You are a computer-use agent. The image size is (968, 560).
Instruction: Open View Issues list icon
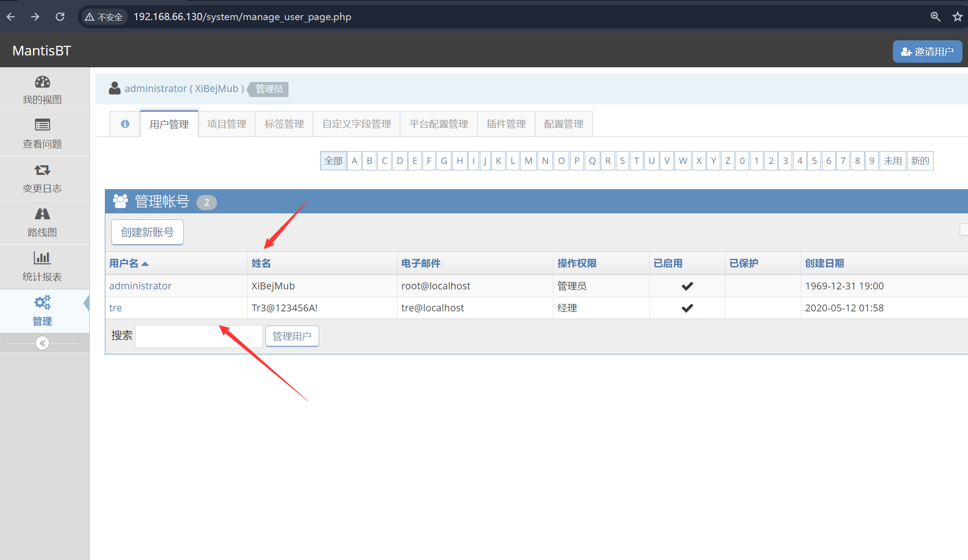pyautogui.click(x=42, y=125)
